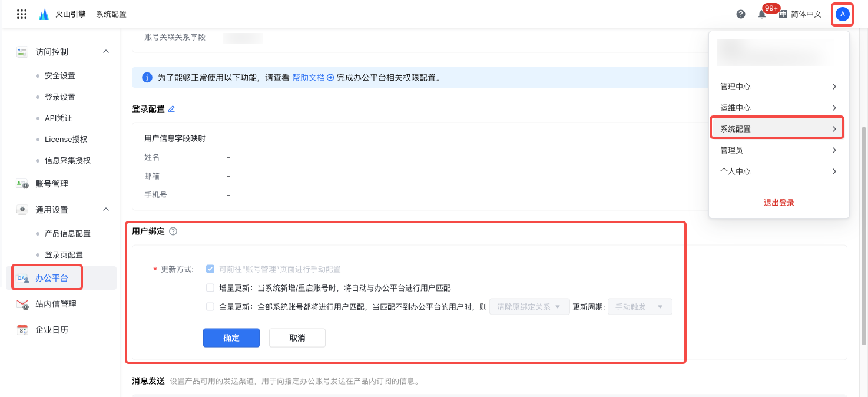Expand the 管理中心 submenu arrow
The width and height of the screenshot is (868, 397).
(x=834, y=87)
